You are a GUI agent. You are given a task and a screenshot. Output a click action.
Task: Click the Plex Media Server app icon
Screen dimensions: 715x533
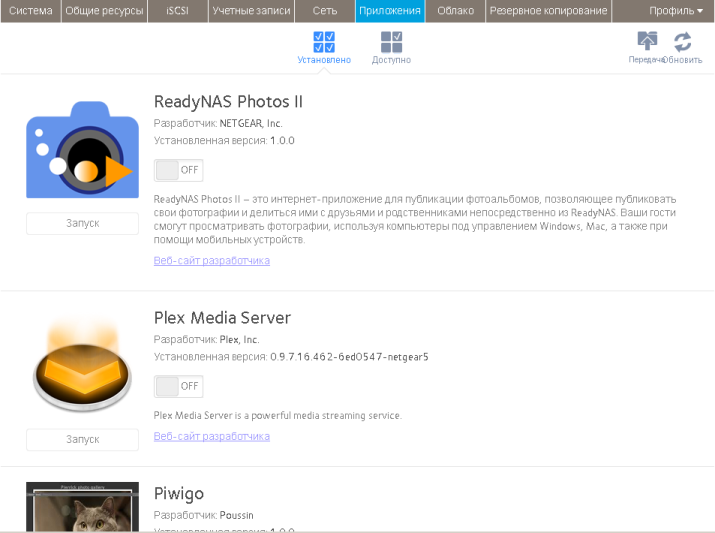(x=83, y=366)
